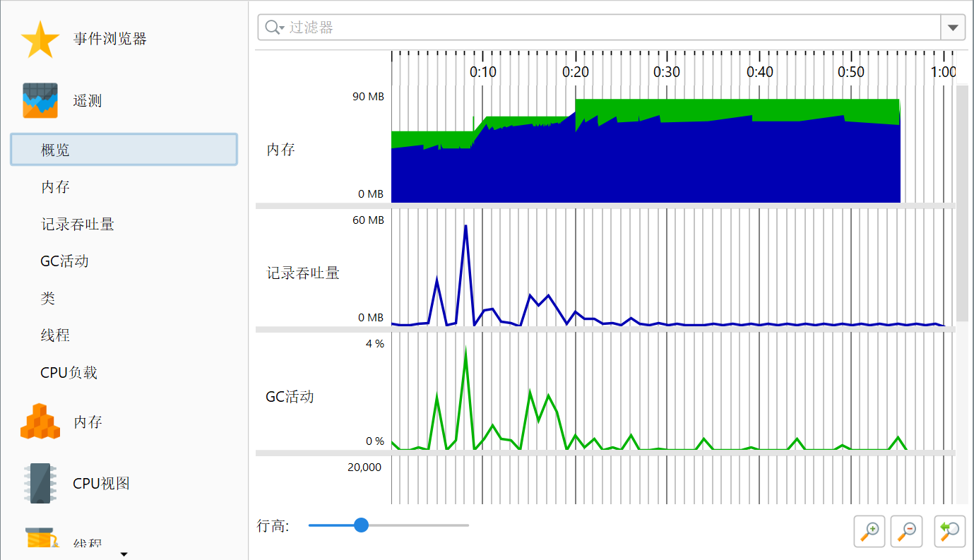Reset zoom with green arrow magnifier
This screenshot has height=560, width=974.
tap(950, 531)
